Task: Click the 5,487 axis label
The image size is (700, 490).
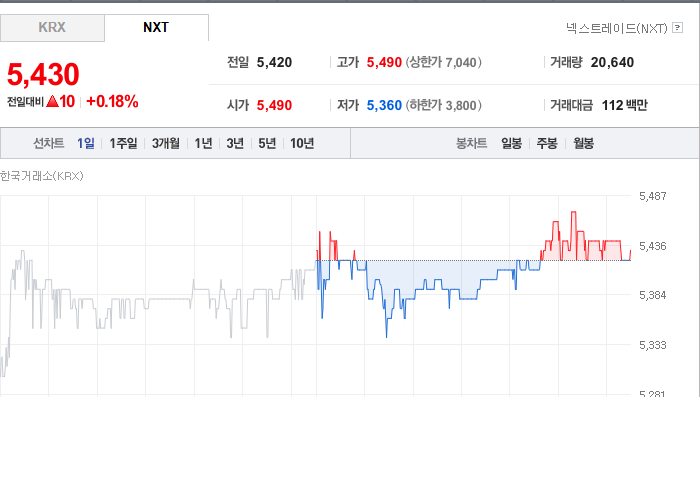Action: click(x=653, y=196)
